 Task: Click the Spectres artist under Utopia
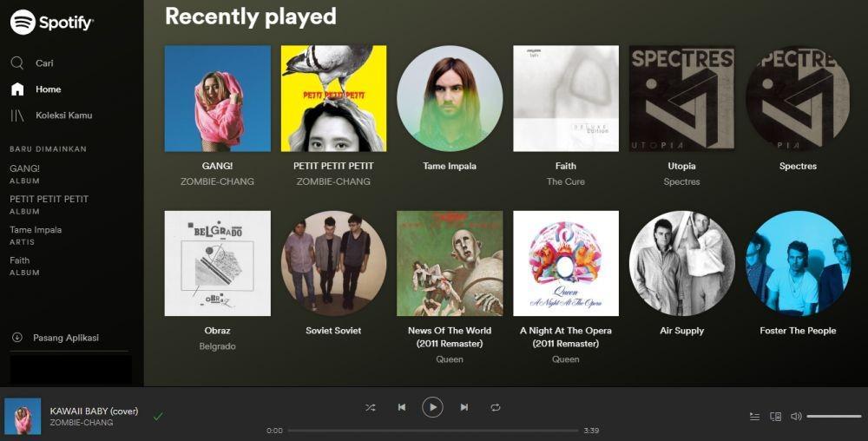[x=681, y=181]
